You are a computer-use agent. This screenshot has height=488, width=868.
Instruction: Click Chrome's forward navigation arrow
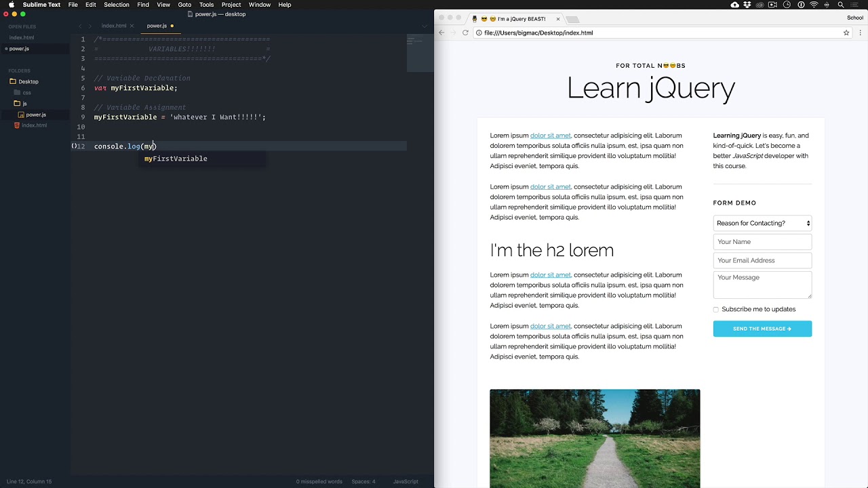click(453, 33)
